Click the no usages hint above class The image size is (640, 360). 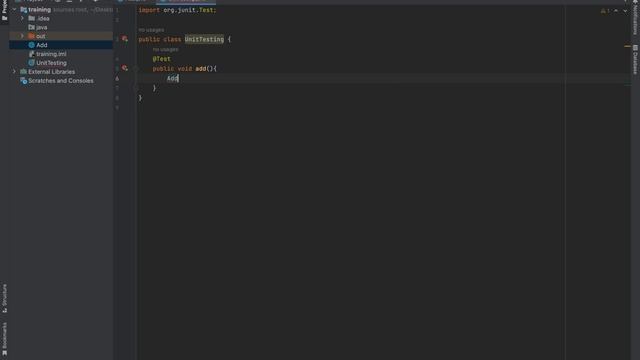[151, 30]
